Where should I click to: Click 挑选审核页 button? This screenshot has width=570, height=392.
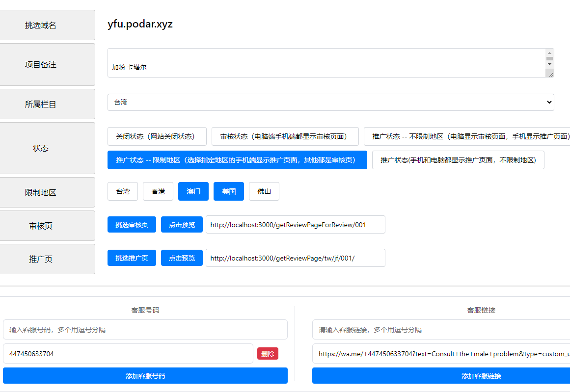[132, 225]
